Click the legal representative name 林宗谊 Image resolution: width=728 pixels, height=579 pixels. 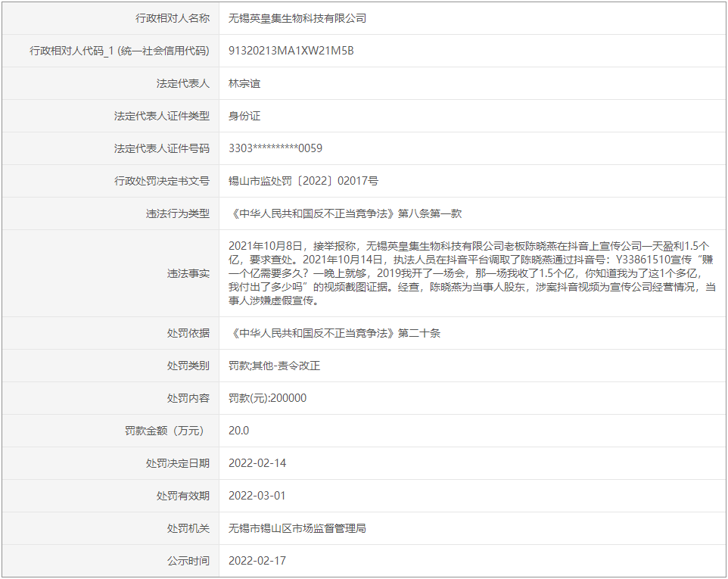point(244,83)
